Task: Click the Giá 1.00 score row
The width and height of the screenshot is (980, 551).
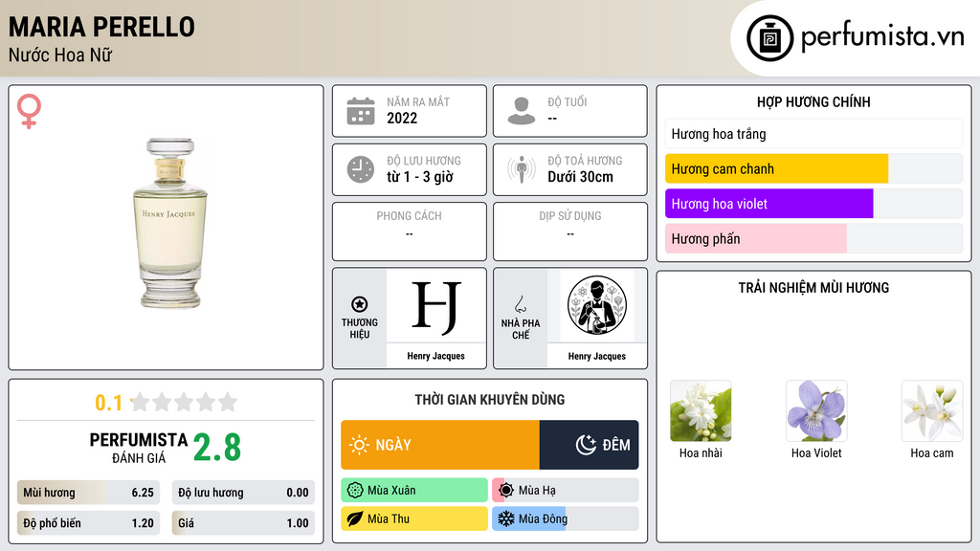Action: click(243, 523)
